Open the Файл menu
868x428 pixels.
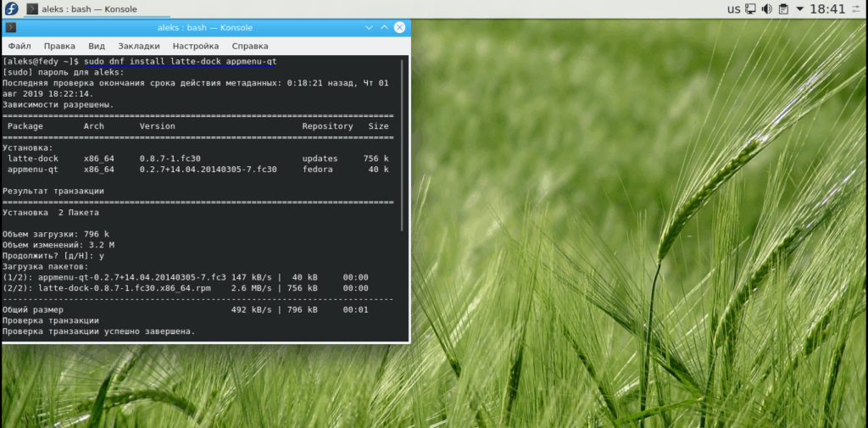(19, 46)
